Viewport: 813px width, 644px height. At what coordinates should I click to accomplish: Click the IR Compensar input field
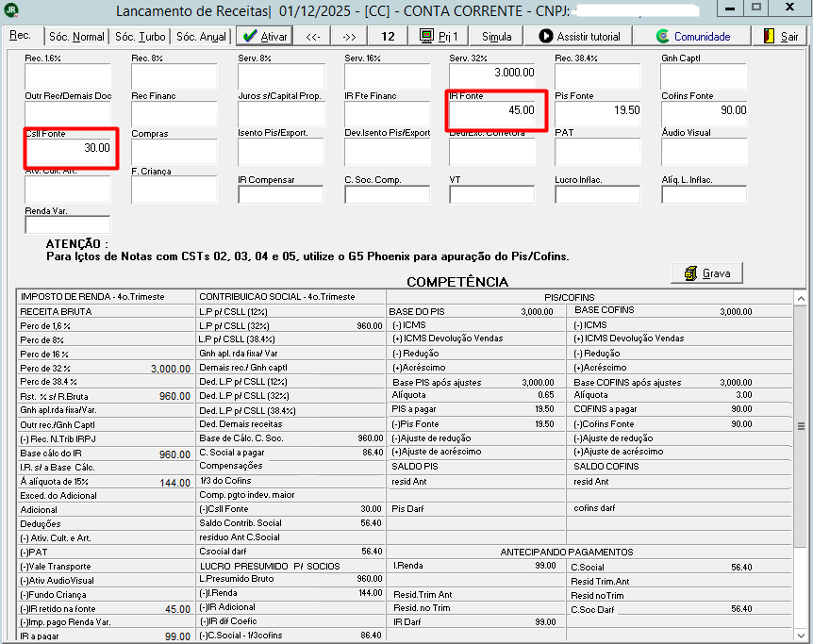[x=281, y=194]
